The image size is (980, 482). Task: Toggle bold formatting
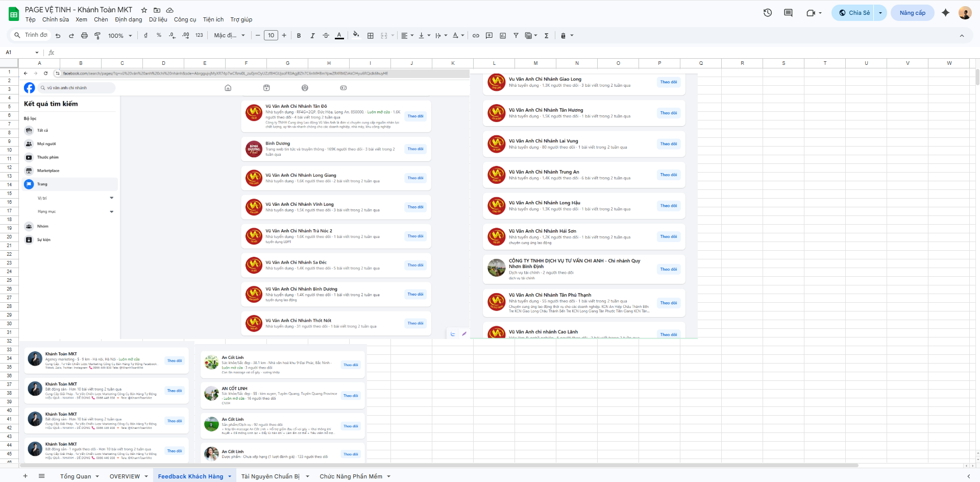tap(299, 36)
